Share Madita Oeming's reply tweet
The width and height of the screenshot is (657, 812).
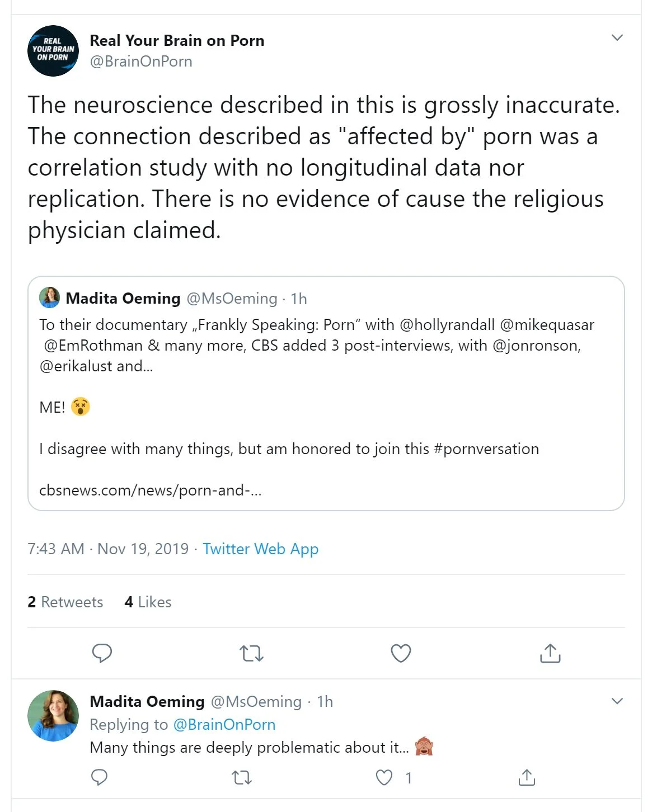click(527, 777)
